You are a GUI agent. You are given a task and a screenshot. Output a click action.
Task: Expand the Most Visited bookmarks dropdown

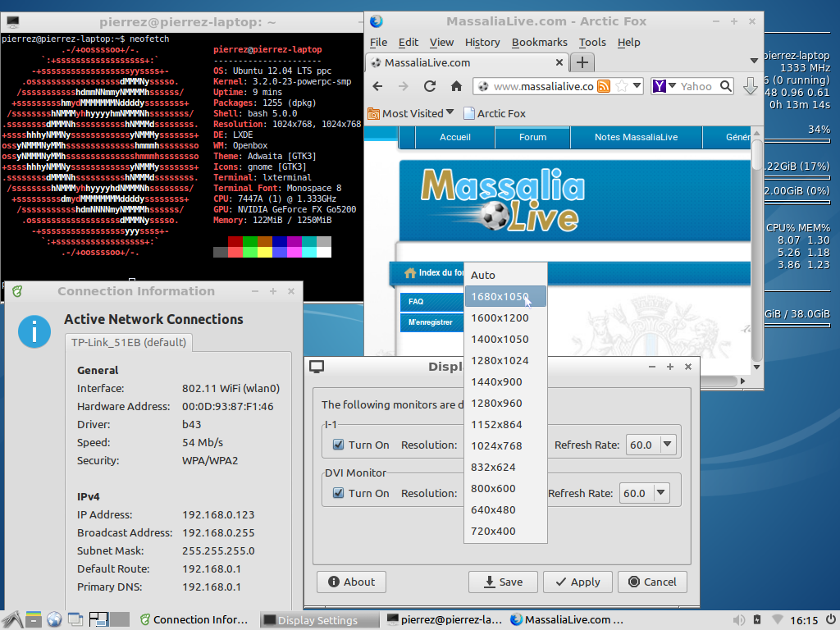[x=450, y=112]
